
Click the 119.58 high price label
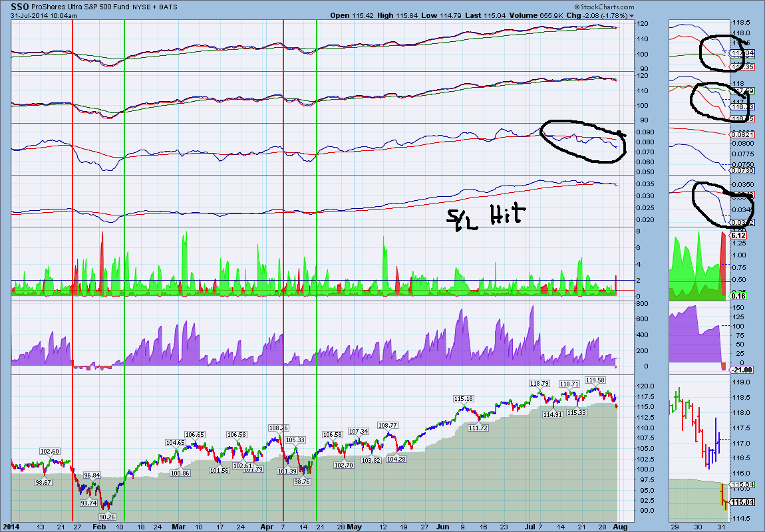595,380
